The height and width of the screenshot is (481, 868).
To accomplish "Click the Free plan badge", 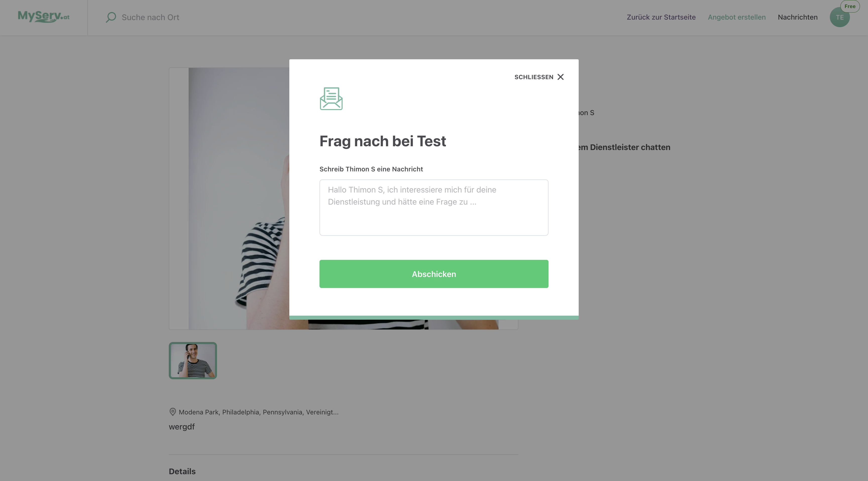I will click(x=850, y=6).
